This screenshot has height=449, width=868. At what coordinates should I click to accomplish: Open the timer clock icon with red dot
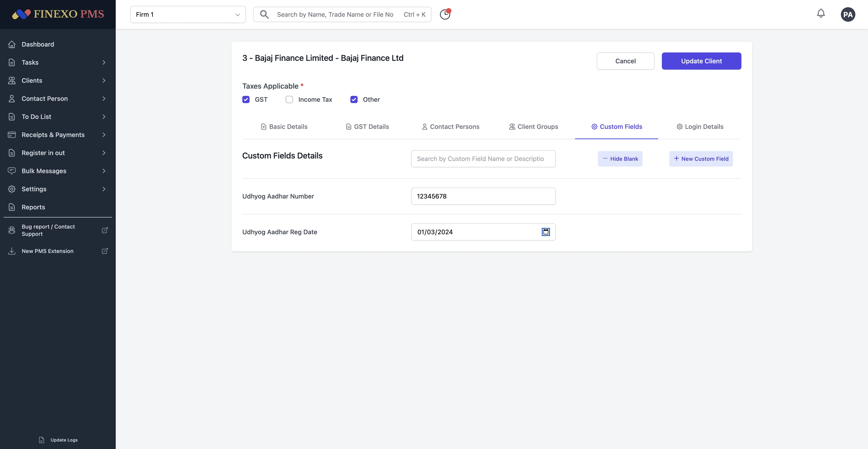445,14
